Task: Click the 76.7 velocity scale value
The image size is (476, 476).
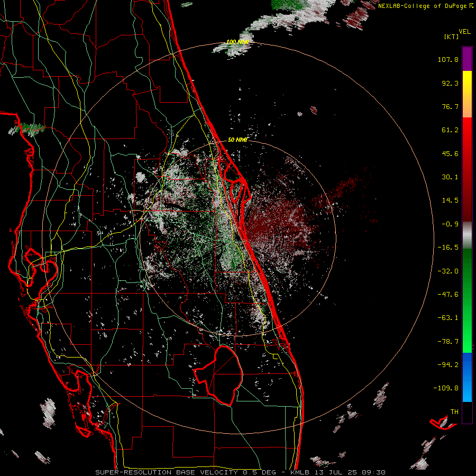Action: [x=450, y=106]
